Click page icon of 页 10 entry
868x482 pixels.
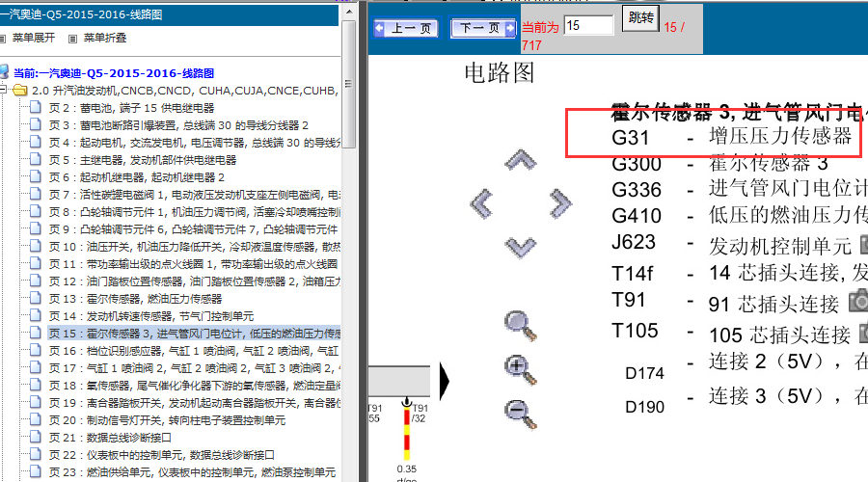[36, 246]
